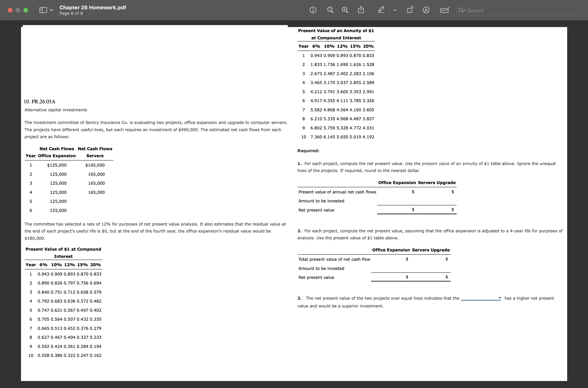Click the present value of an annuity link
588x388 pixels.
[x=449, y=164]
